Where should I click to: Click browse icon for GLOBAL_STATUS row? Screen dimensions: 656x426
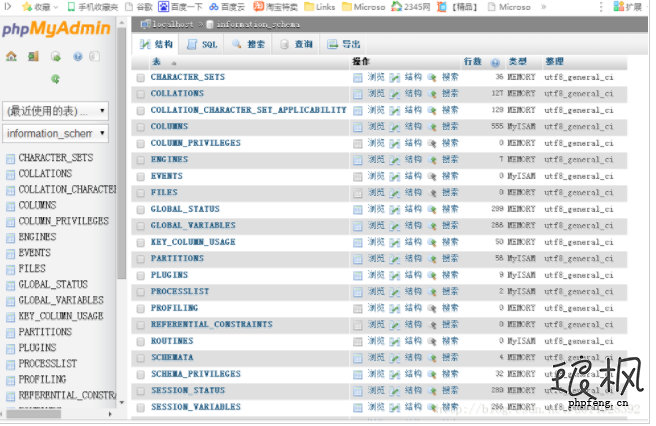(x=358, y=210)
